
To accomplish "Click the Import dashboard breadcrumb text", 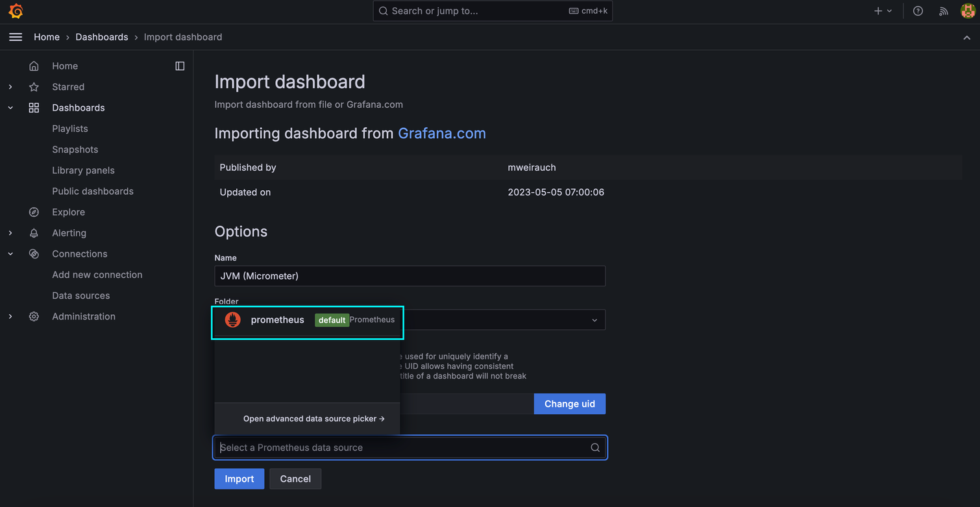I will click(x=183, y=37).
